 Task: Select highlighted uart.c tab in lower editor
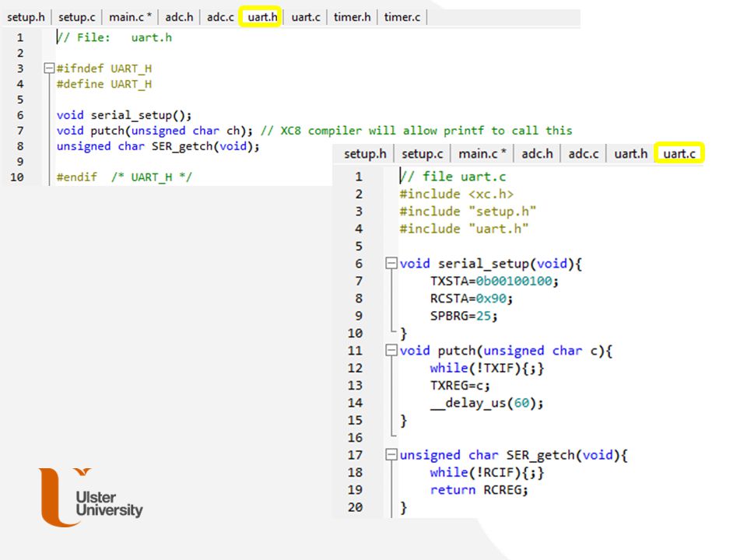(x=679, y=153)
